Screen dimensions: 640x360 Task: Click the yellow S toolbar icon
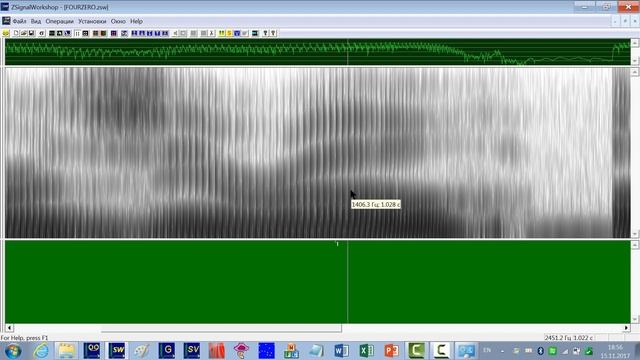229,33
